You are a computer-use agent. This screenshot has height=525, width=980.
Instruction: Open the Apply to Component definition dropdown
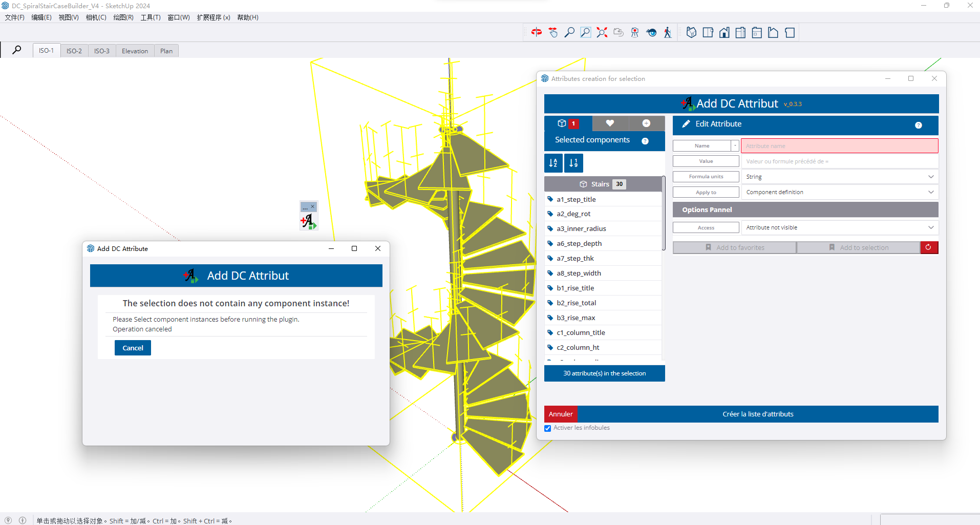(839, 192)
